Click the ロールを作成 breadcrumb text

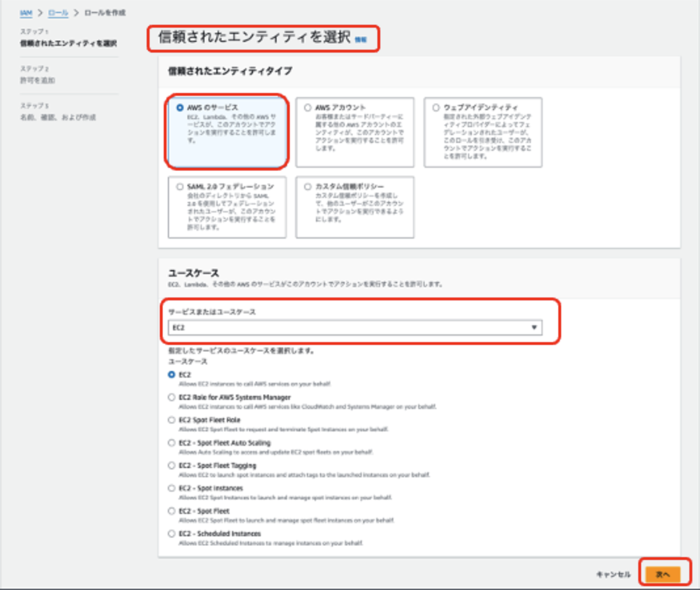[x=105, y=13]
